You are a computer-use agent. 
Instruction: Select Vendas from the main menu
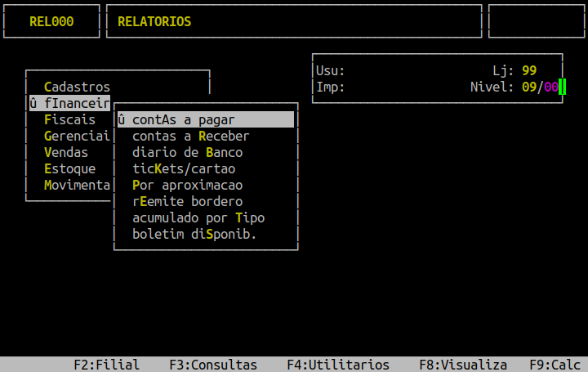pyautogui.click(x=66, y=152)
